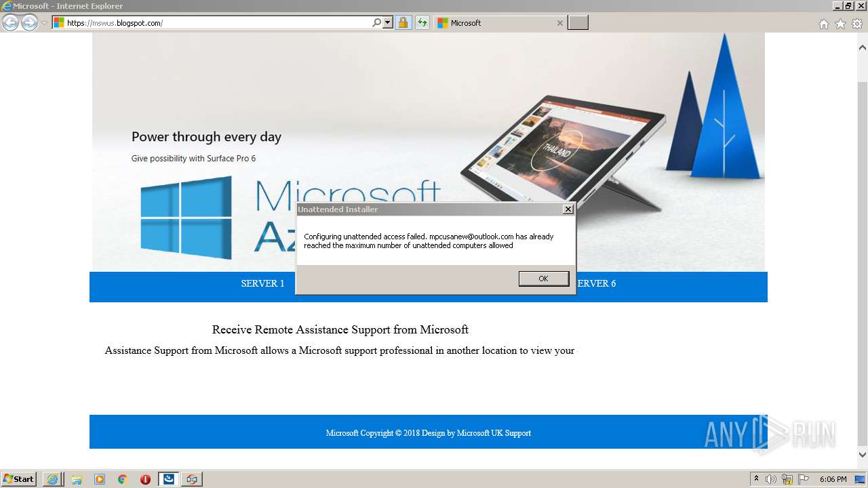This screenshot has height=488, width=868.
Task: Click the SERVER 1 link
Action: pos(262,283)
